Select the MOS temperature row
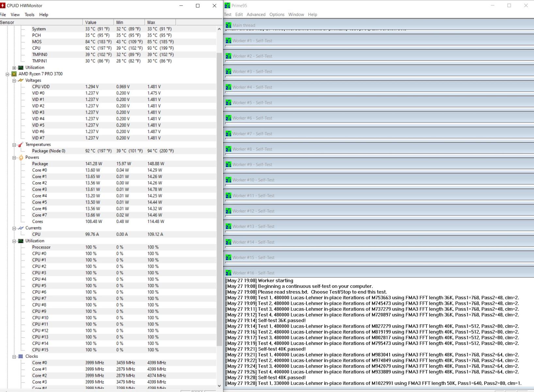The image size is (534, 392). [x=108, y=42]
